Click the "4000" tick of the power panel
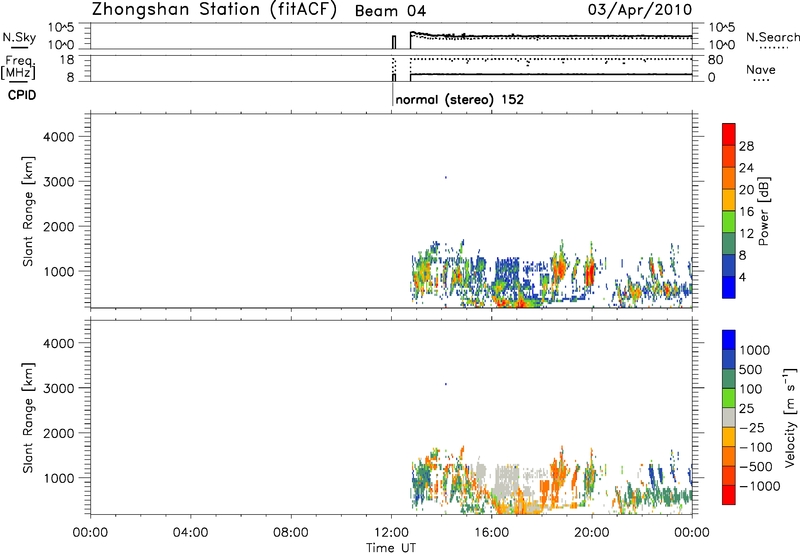Screen dimensions: 800x554 coord(59,137)
